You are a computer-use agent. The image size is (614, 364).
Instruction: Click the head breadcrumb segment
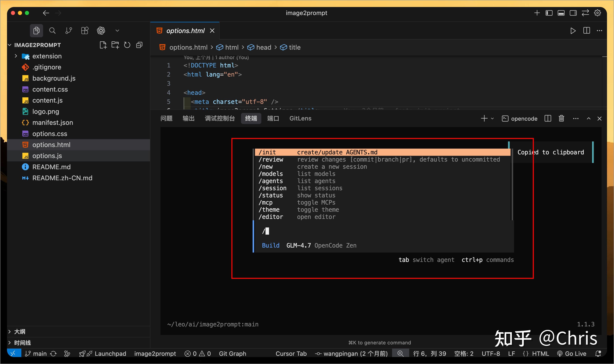(x=259, y=47)
